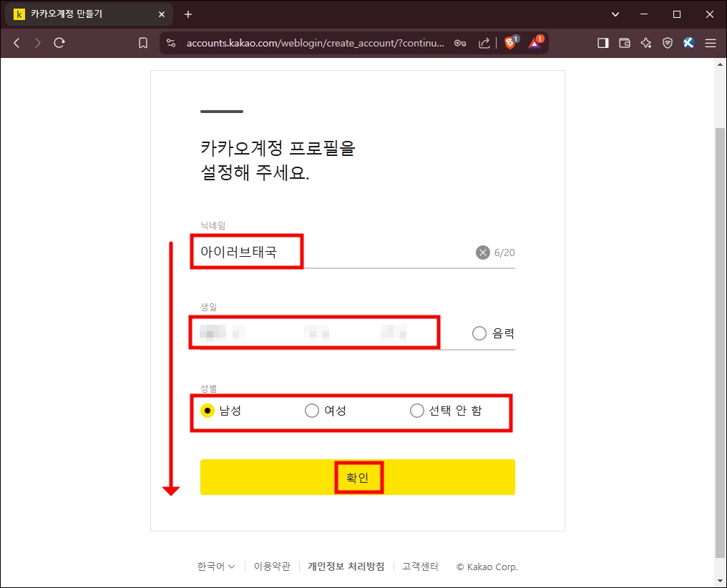Toggle the browser sidebar panel
The height and width of the screenshot is (588, 727).
coord(602,43)
